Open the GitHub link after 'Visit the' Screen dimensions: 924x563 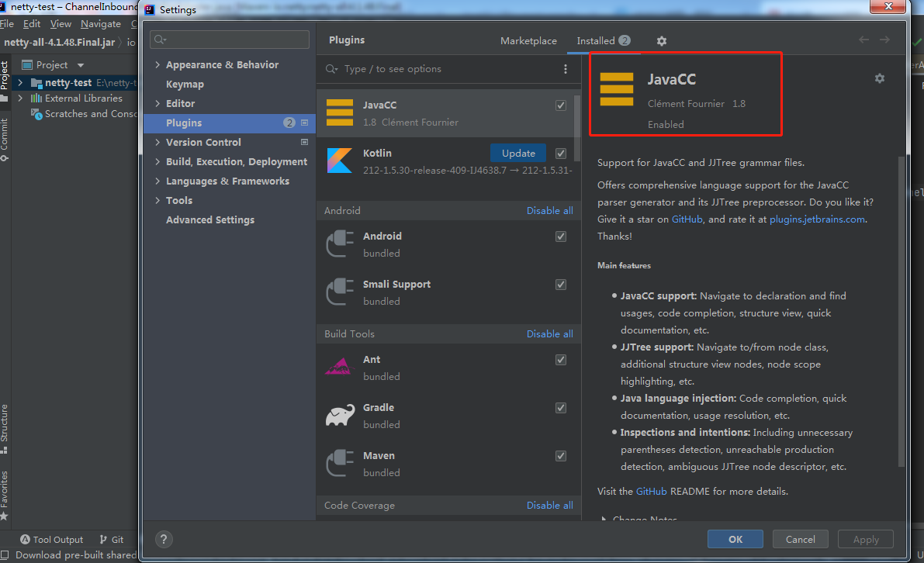(x=651, y=491)
